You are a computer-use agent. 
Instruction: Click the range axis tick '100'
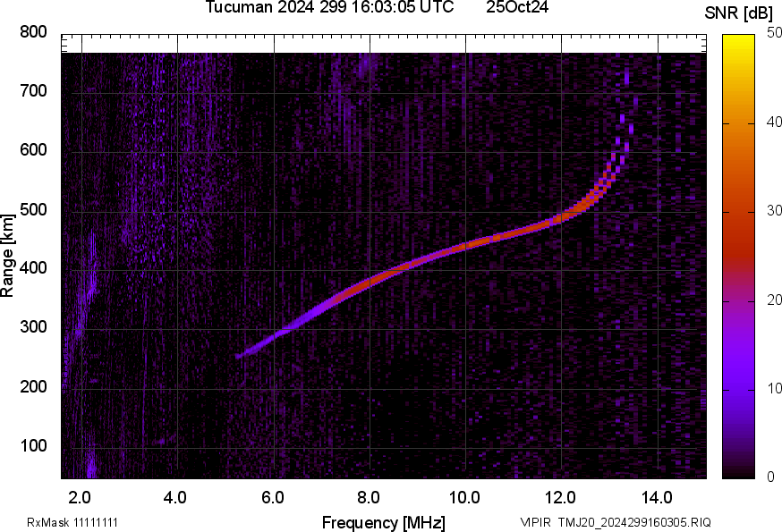coord(33,445)
